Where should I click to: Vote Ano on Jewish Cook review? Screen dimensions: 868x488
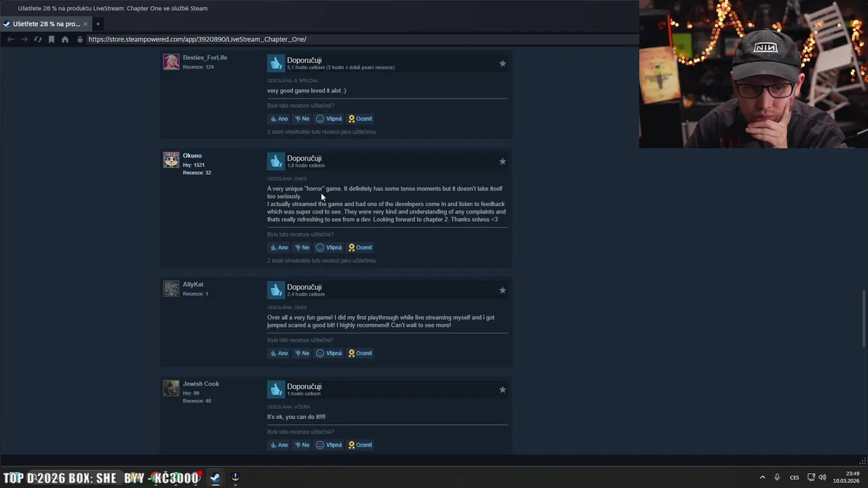pyautogui.click(x=279, y=445)
